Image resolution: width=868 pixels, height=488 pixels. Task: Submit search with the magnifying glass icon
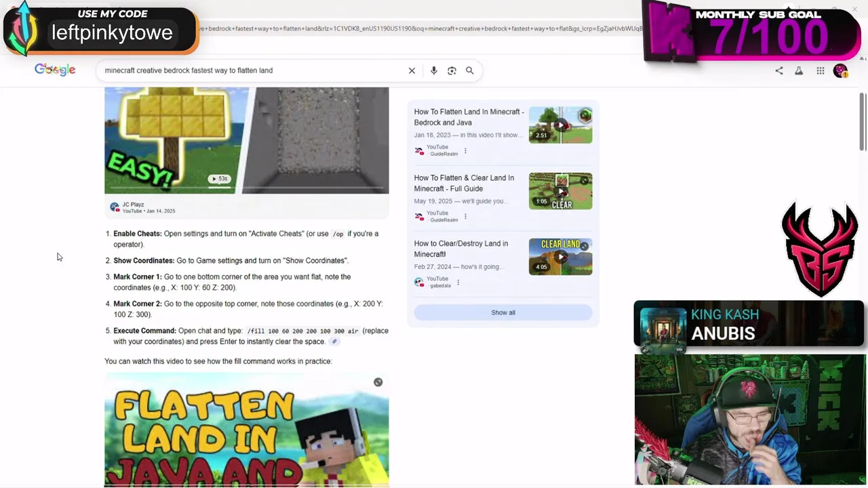click(x=469, y=70)
